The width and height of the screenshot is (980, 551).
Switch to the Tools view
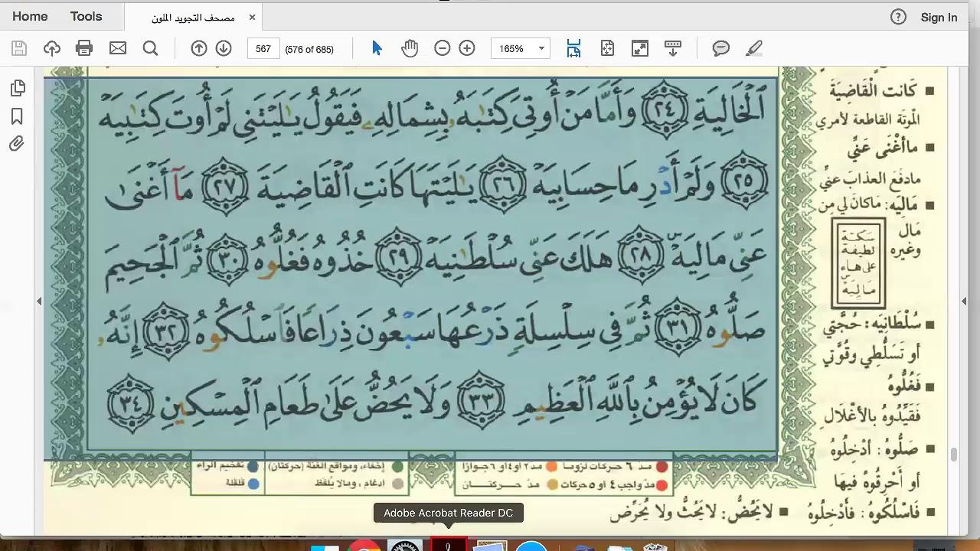coord(86,16)
